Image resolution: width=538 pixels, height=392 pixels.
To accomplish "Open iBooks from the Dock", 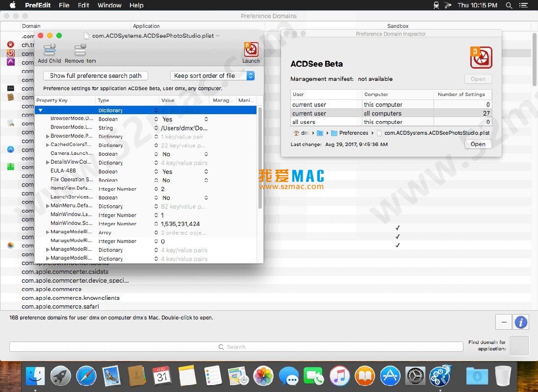I will (365, 376).
